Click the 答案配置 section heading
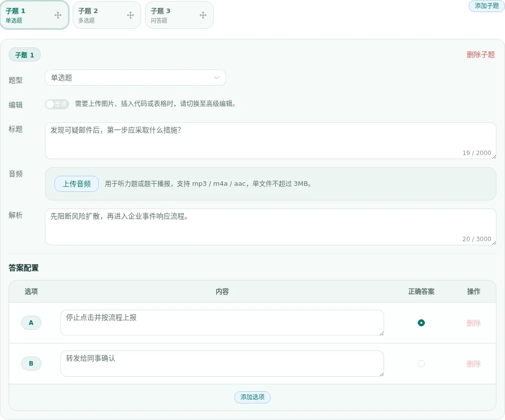The width and height of the screenshot is (505, 420). (x=24, y=268)
